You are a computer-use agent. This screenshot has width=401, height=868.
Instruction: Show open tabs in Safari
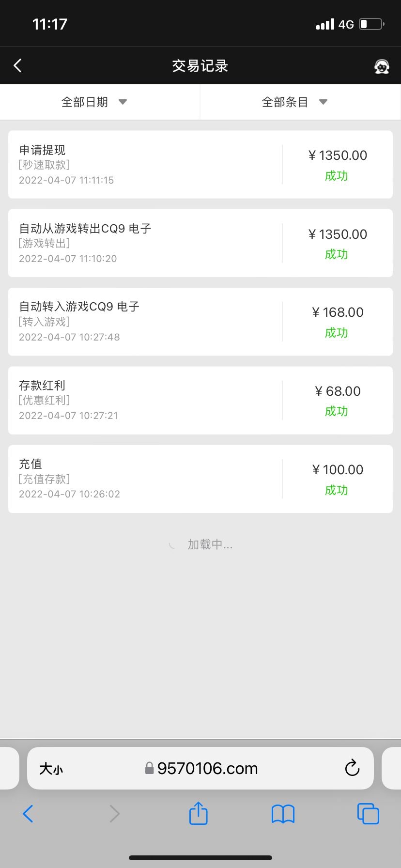tap(368, 813)
